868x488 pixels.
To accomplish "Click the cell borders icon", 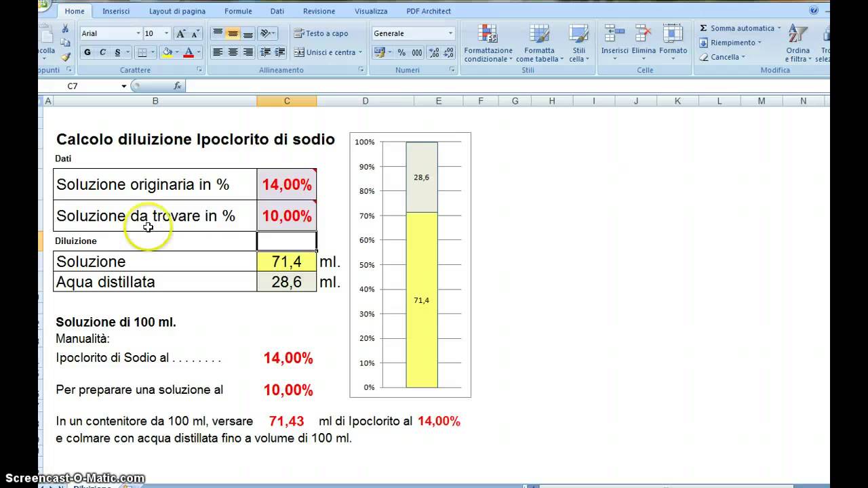I will [x=142, y=52].
